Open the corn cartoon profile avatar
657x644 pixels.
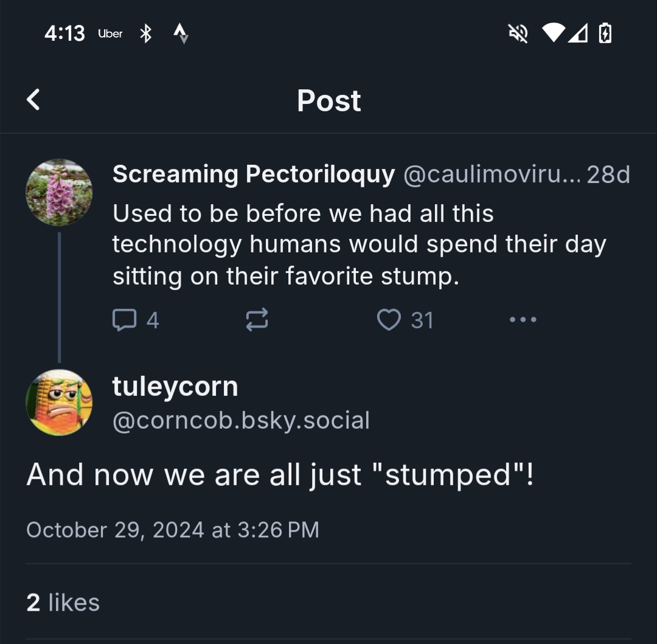click(59, 402)
